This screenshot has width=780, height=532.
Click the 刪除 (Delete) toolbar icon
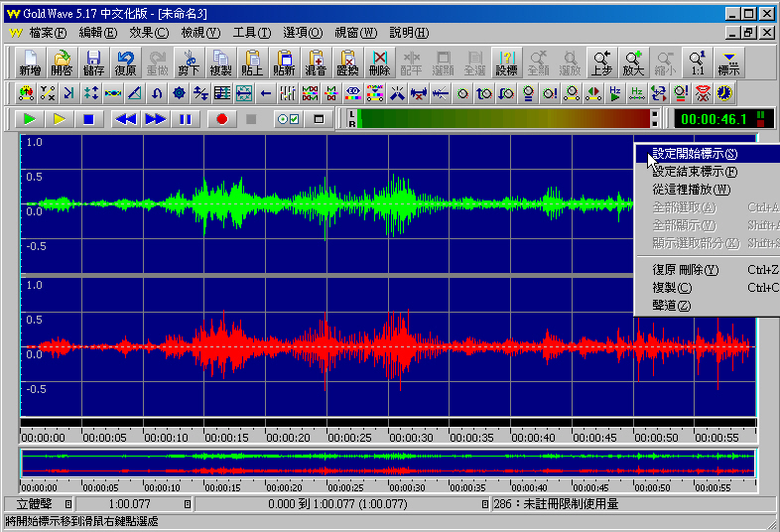pyautogui.click(x=379, y=63)
